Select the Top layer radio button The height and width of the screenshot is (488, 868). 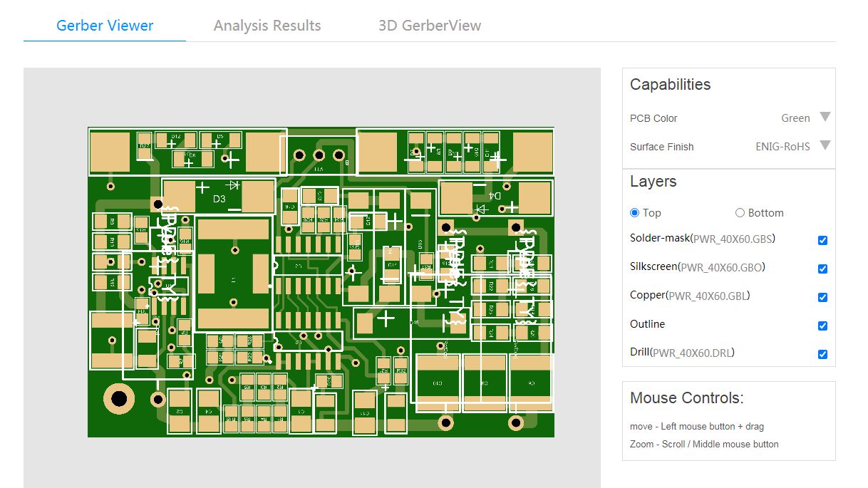(x=635, y=213)
